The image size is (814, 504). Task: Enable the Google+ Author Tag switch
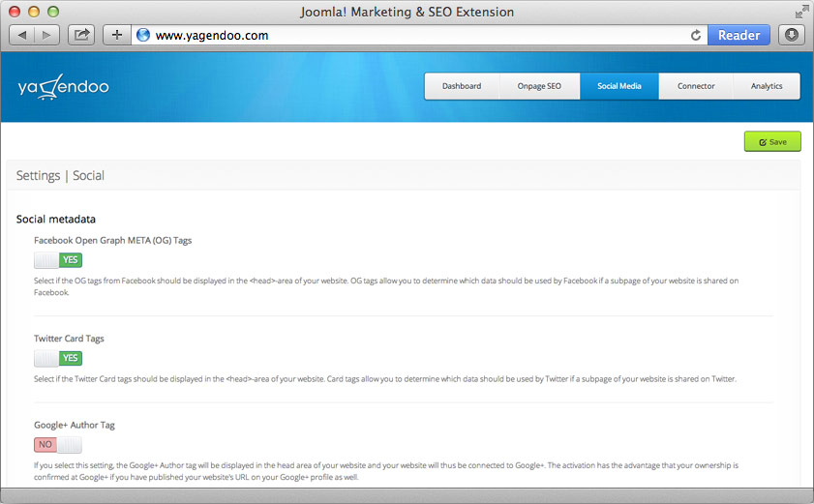tap(58, 445)
